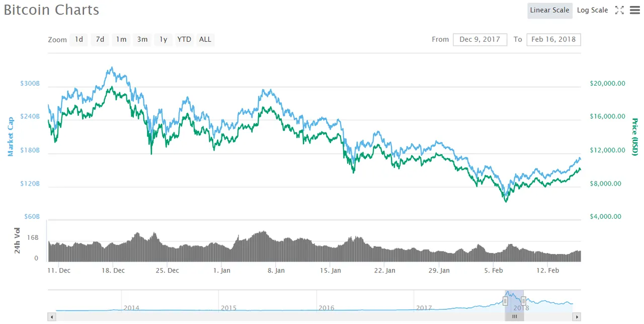
Task: Switch to Linear Scale
Action: point(550,10)
